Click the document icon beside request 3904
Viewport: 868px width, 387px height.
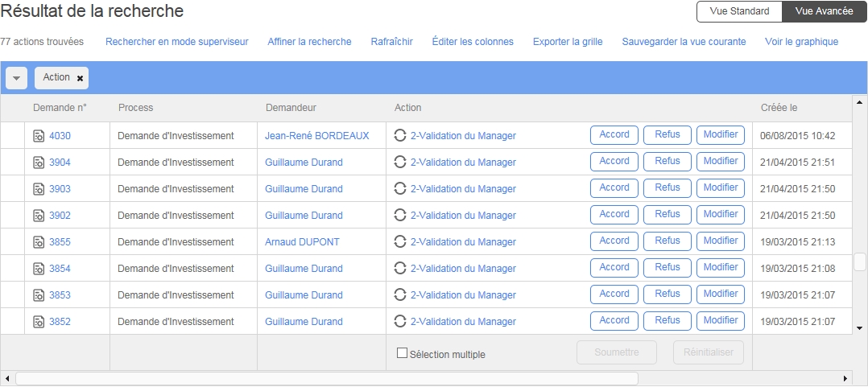coord(39,163)
